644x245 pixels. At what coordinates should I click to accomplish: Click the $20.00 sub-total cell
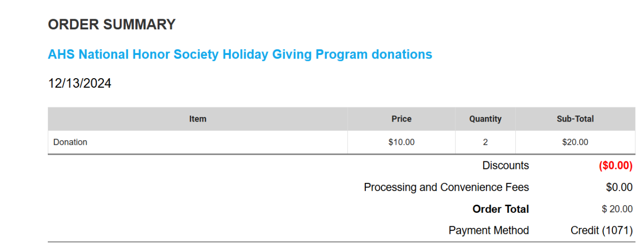coord(575,142)
